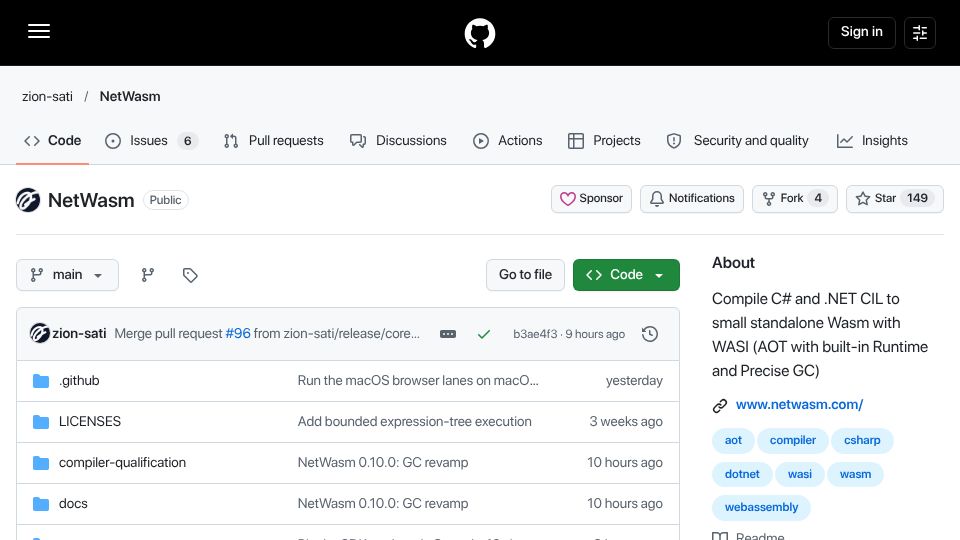
Task: Open the docs folder
Action: click(x=73, y=504)
